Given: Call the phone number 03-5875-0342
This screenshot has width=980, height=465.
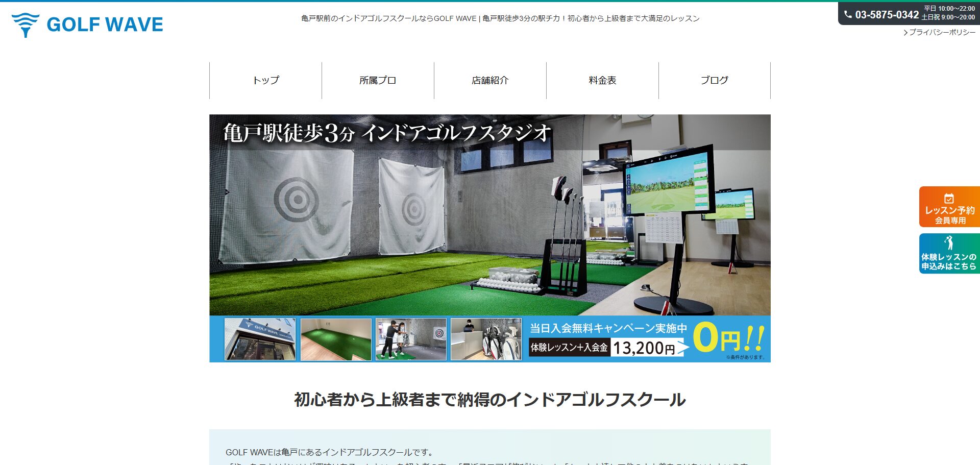Looking at the screenshot, I should (887, 15).
